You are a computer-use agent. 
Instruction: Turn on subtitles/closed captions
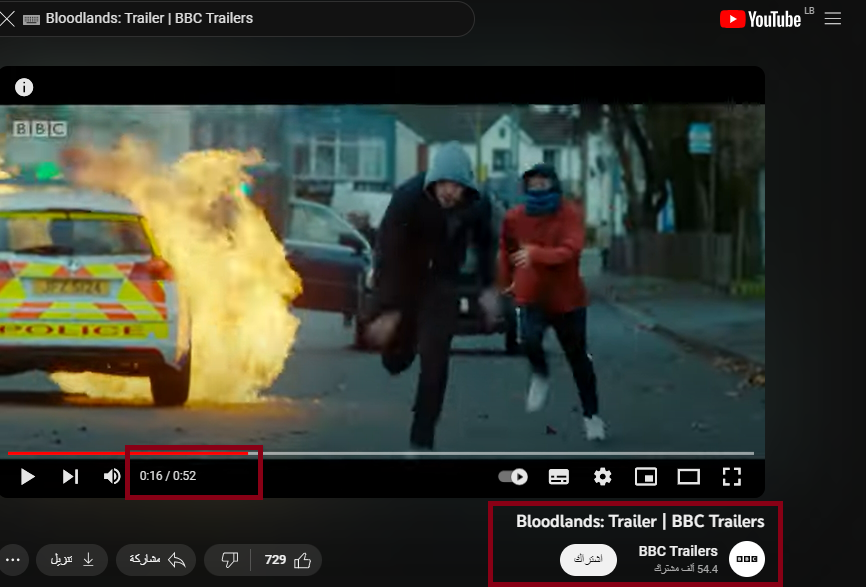click(558, 476)
